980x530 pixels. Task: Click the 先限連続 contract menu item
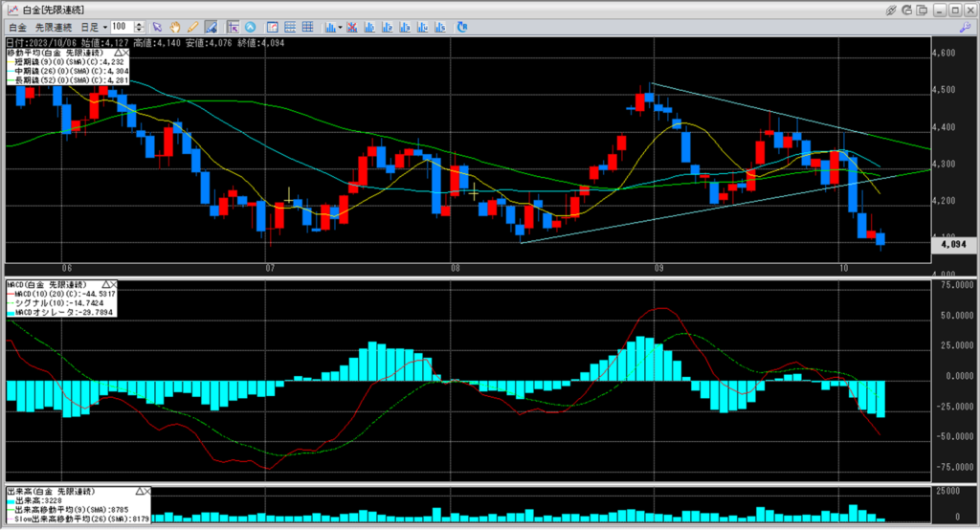(52, 27)
